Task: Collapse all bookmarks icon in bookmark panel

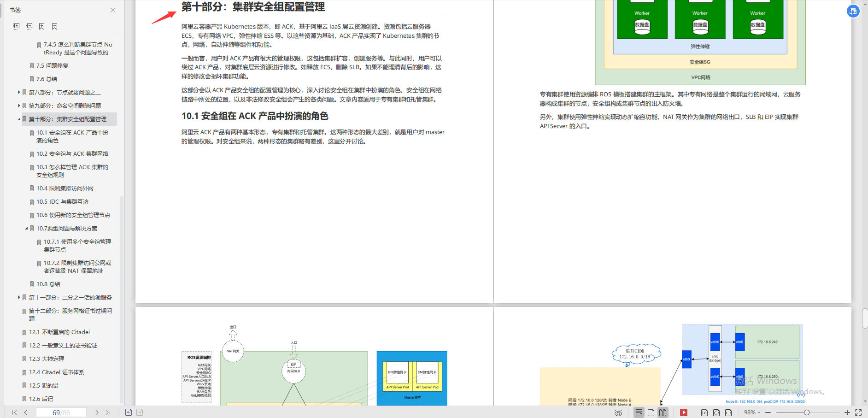Action: (29, 26)
